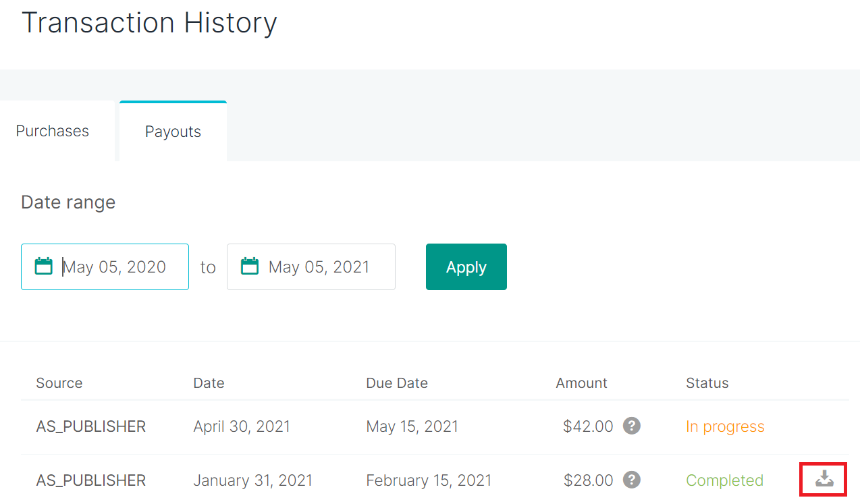This screenshot has width=860, height=504.
Task: Click the question mark beside $28.00
Action: (631, 480)
